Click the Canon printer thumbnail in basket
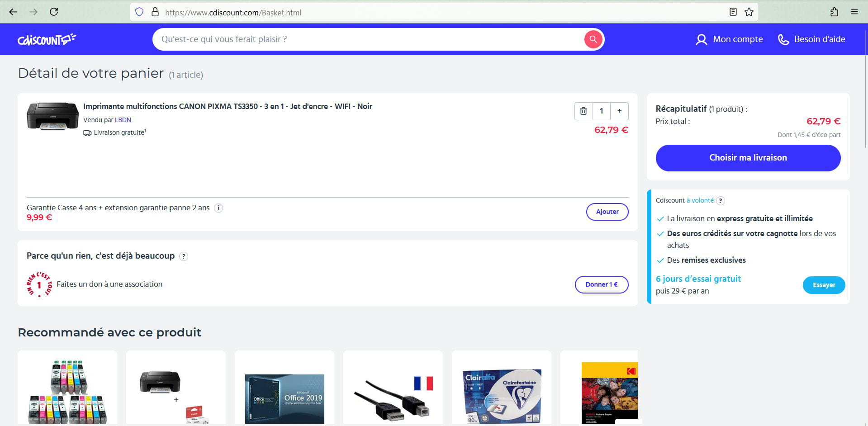 (x=52, y=116)
